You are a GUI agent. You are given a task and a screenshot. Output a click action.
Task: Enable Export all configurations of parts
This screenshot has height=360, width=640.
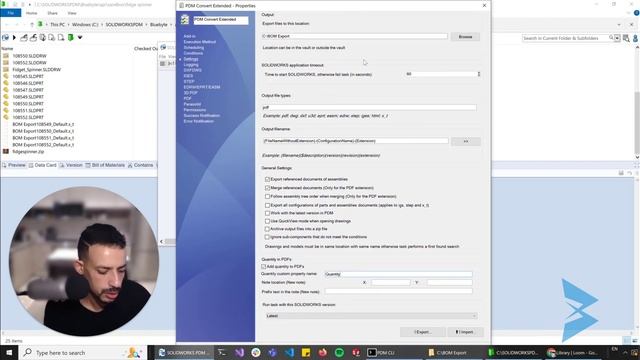(x=267, y=205)
